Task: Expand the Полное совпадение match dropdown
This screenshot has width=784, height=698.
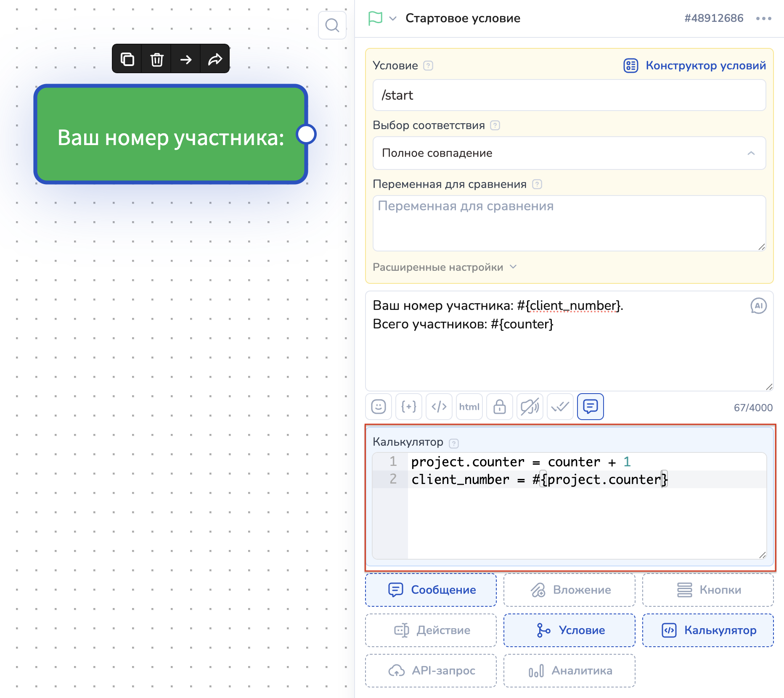Action: pyautogui.click(x=569, y=153)
